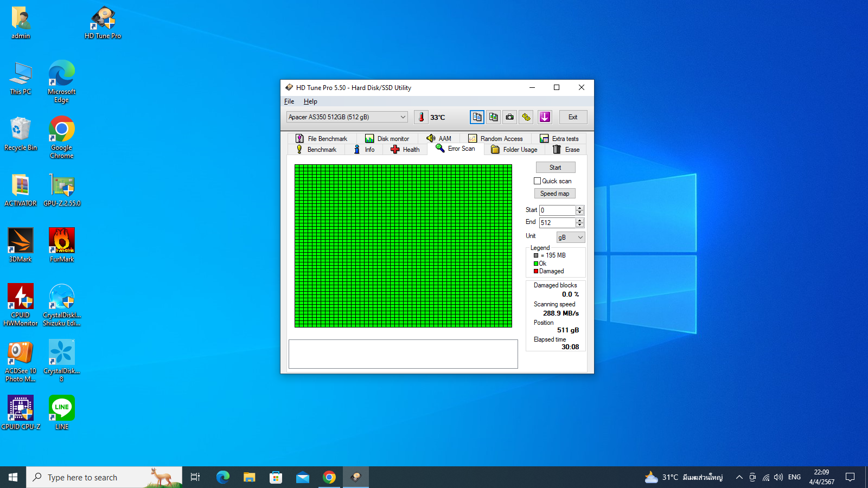Select CrystalDiskInfo Shizuku Edition icon
This screenshot has width=868, height=488.
click(x=62, y=305)
